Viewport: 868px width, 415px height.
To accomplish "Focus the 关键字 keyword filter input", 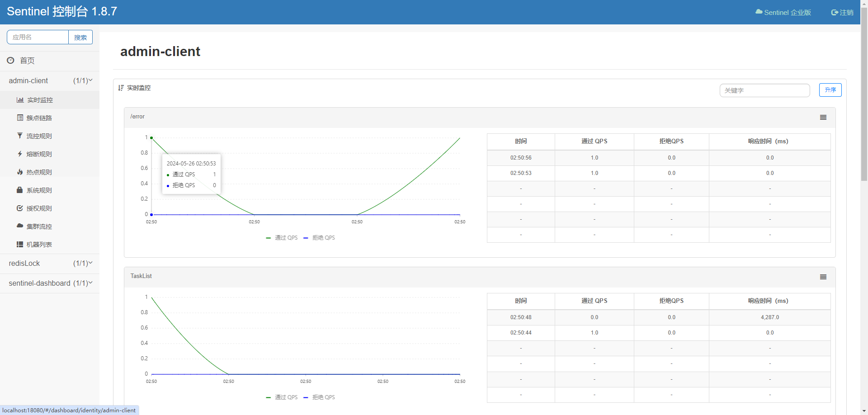I will pyautogui.click(x=764, y=90).
